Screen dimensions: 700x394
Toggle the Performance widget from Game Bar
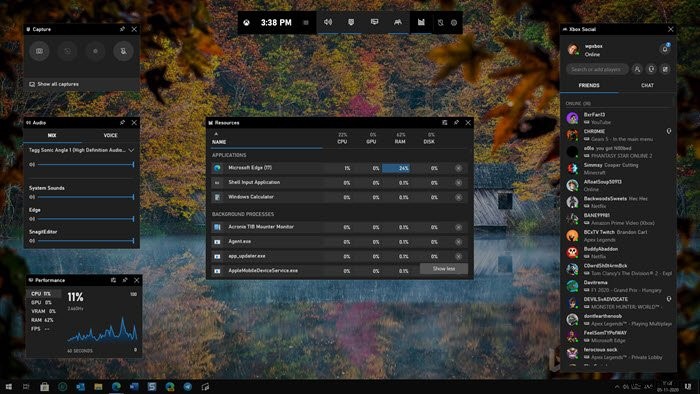click(x=375, y=22)
